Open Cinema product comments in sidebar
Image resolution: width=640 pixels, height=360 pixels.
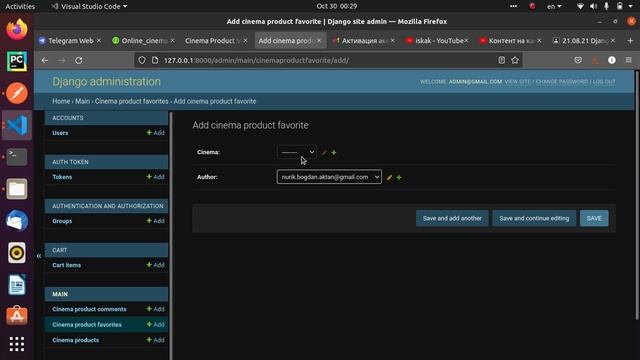pos(89,309)
